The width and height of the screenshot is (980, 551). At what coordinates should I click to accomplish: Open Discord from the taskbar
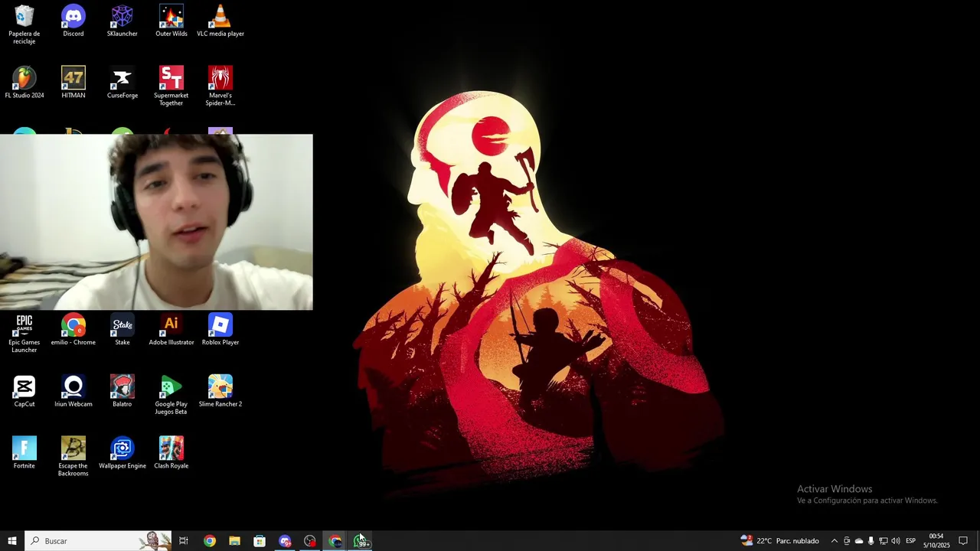coord(285,541)
